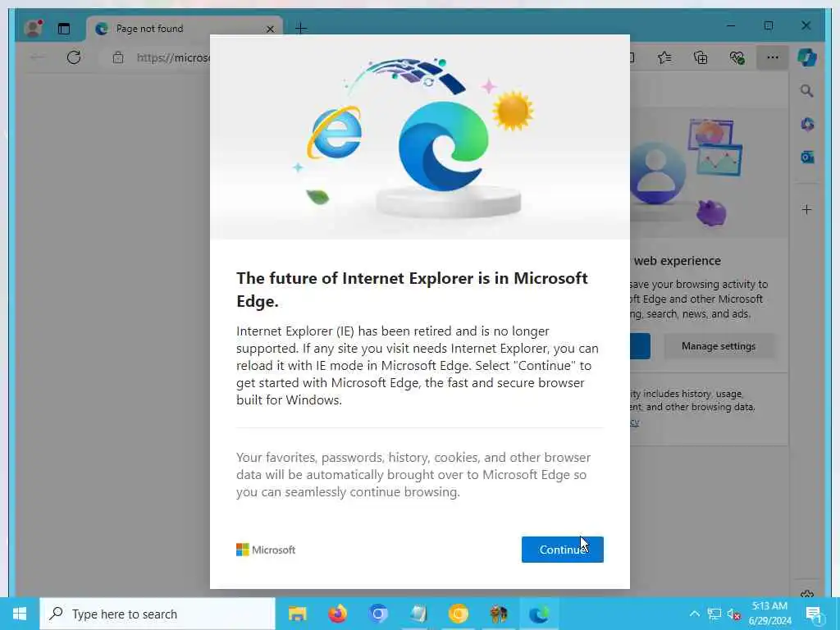The image size is (840, 630).
Task: Show hidden tray icons chevron
Action: pos(694,614)
